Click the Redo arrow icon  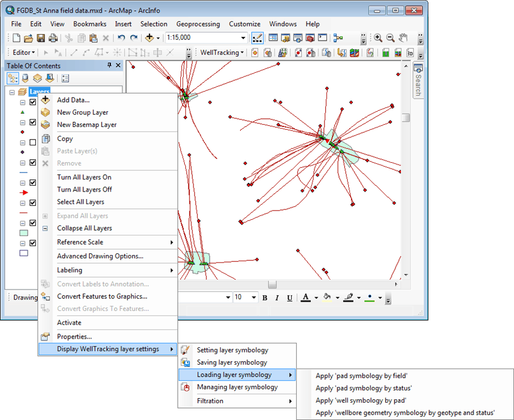point(133,38)
